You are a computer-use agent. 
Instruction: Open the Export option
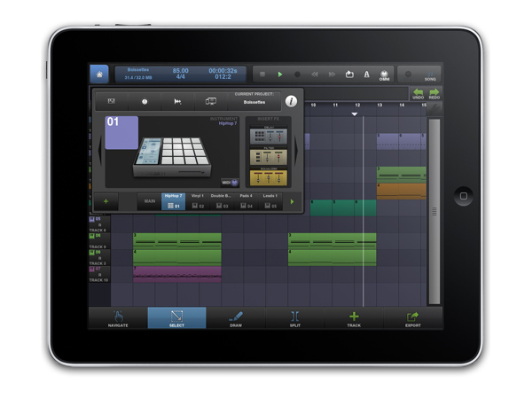[x=413, y=318]
